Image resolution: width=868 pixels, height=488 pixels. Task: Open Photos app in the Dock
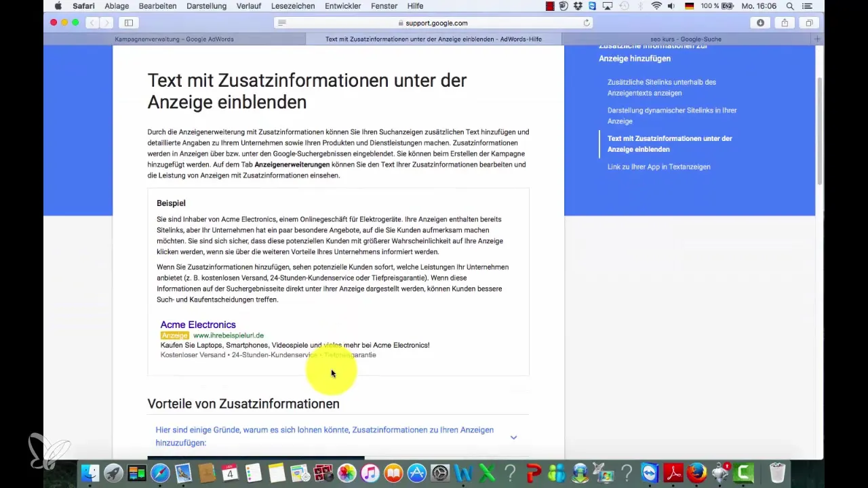[x=347, y=472]
